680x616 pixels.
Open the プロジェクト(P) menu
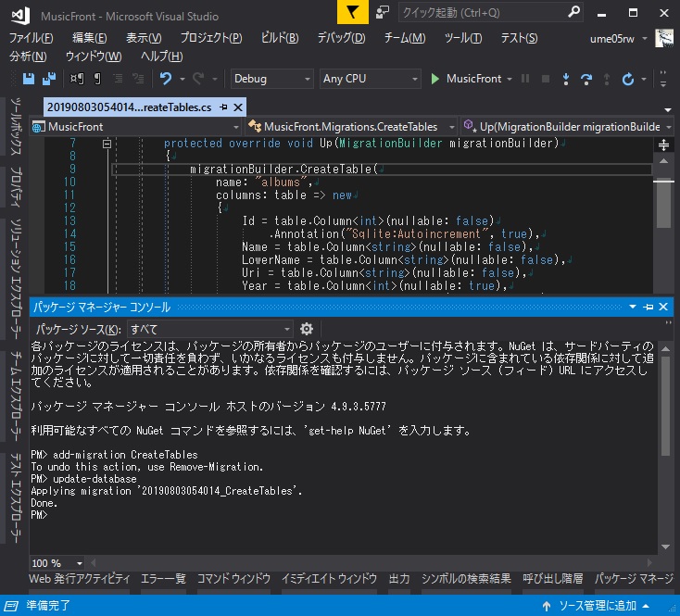click(x=211, y=38)
